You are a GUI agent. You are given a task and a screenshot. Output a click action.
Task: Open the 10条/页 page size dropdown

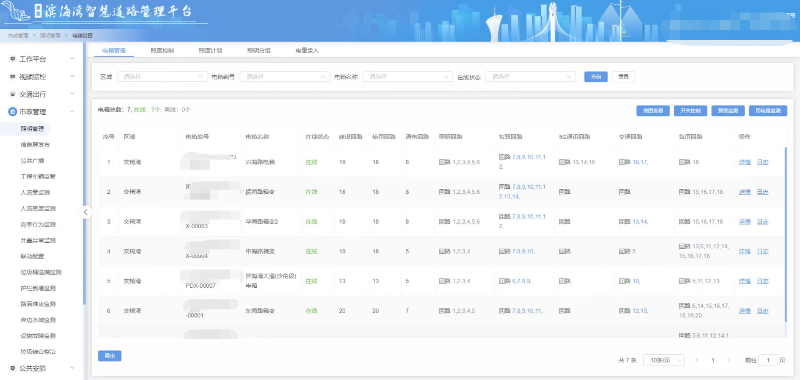point(664,360)
